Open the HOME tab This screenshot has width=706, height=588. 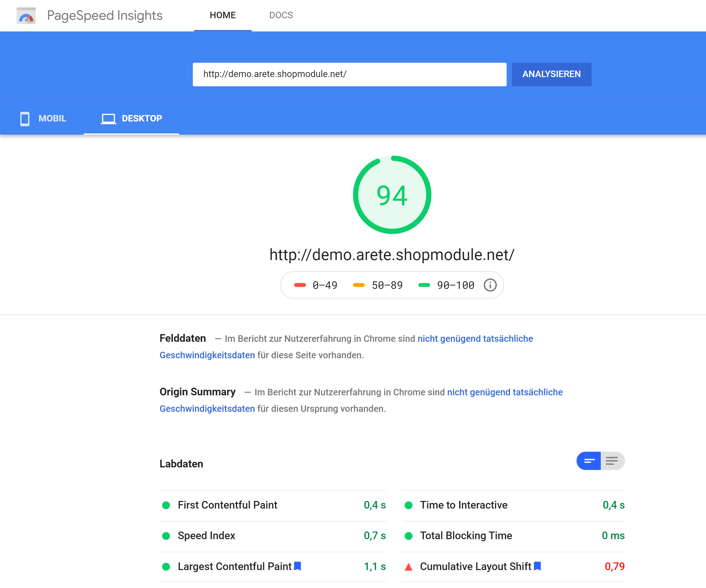223,15
